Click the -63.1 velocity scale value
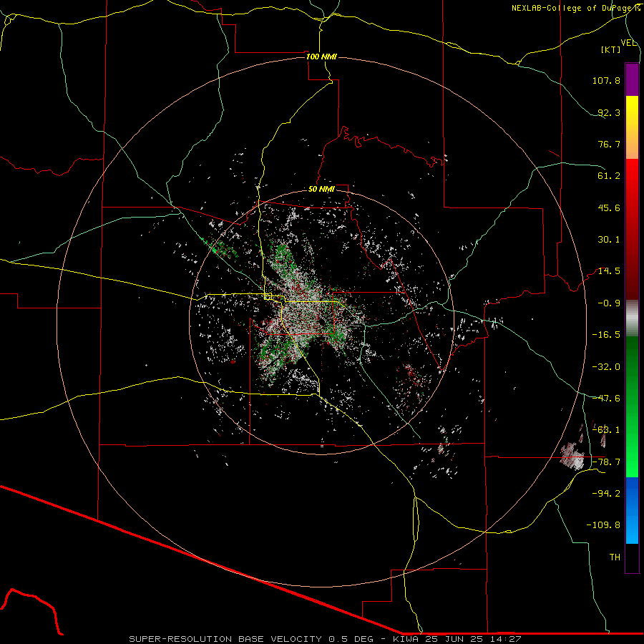 606,430
